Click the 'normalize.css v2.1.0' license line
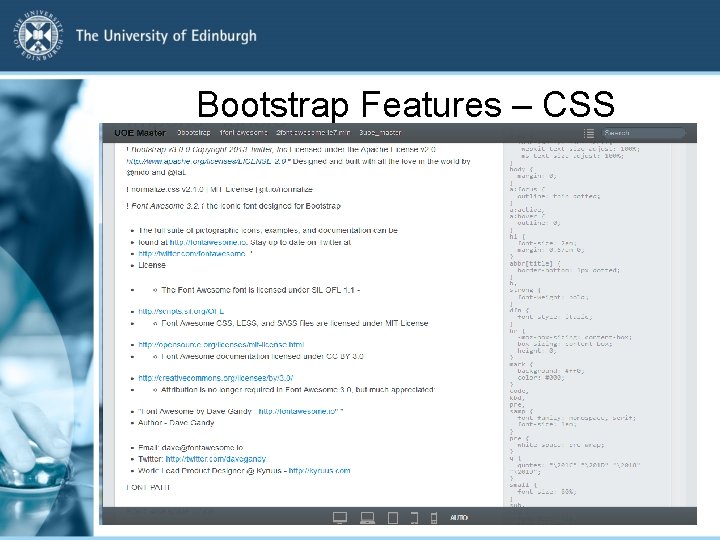720x540 pixels. 219,189
